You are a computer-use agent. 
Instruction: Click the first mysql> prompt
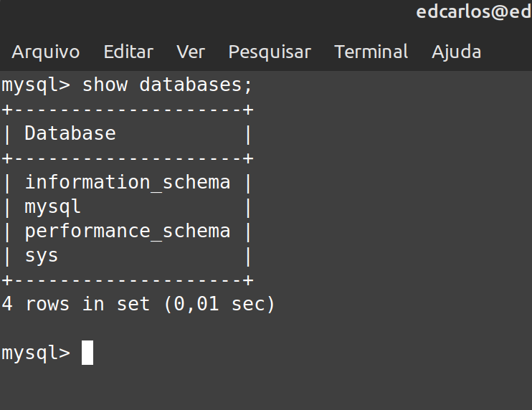pyautogui.click(x=36, y=85)
